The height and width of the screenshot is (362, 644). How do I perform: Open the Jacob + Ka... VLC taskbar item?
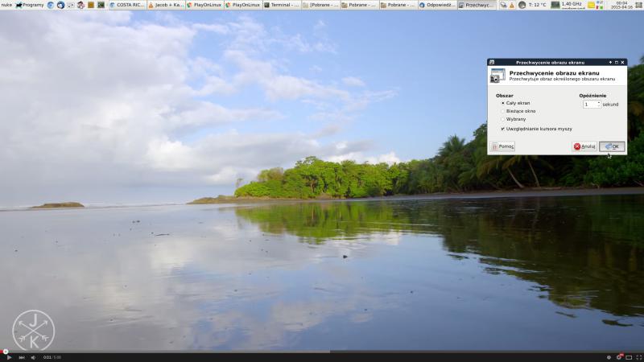(165, 5)
